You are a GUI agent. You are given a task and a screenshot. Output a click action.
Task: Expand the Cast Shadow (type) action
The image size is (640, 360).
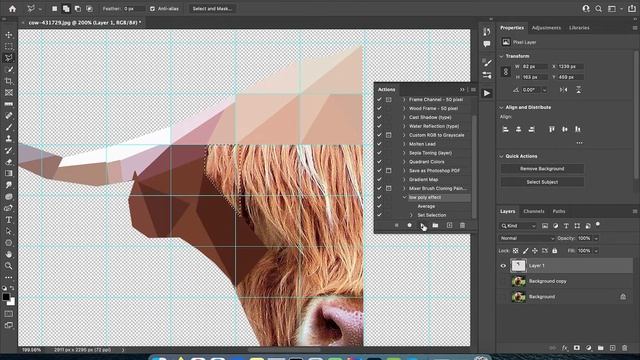[404, 118]
